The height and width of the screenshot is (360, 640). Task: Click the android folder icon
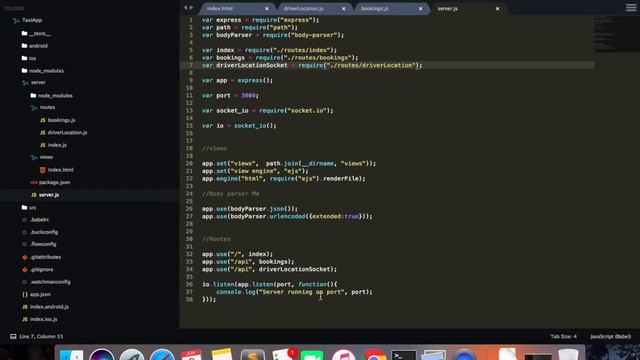24,46
